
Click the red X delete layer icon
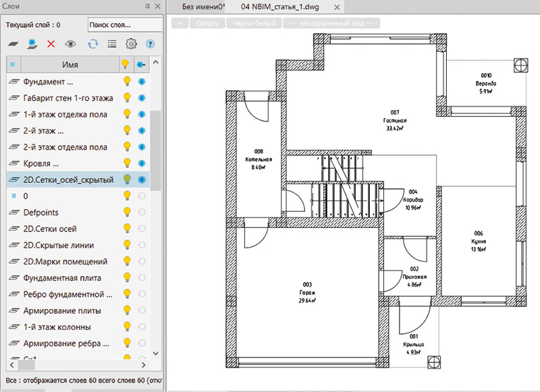pyautogui.click(x=51, y=44)
